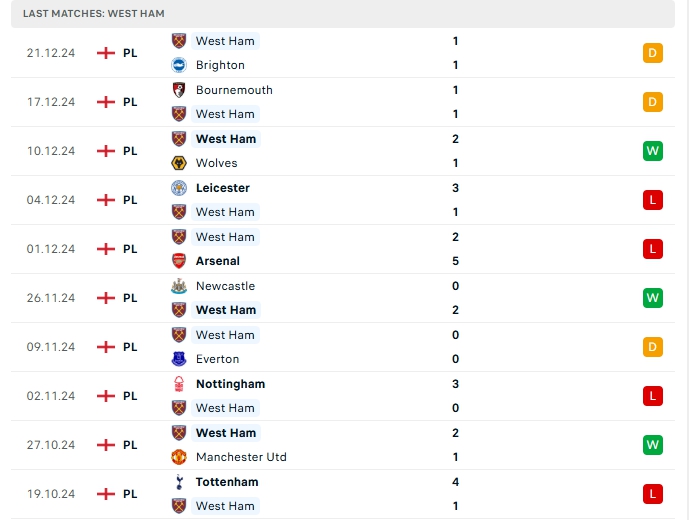Click the draw badge for Brighton match

[653, 53]
